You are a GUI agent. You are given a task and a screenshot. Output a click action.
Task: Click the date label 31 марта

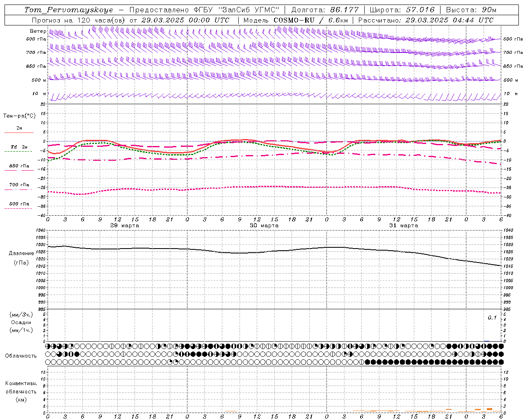(x=404, y=226)
